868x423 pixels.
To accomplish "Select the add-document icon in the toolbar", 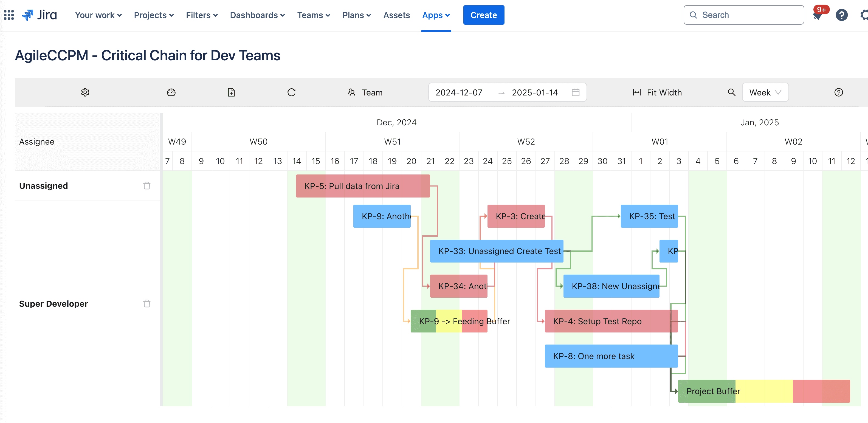I will tap(231, 92).
